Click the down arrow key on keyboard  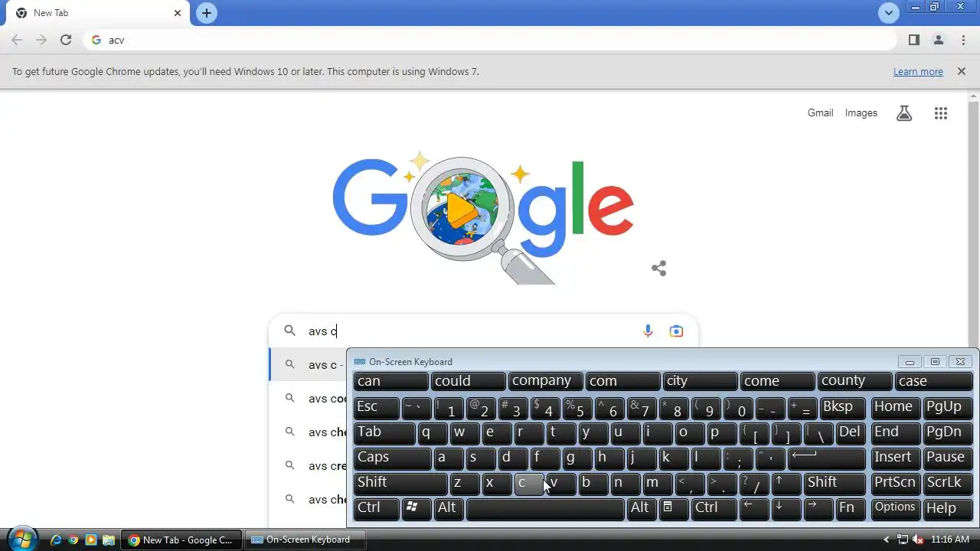(786, 508)
